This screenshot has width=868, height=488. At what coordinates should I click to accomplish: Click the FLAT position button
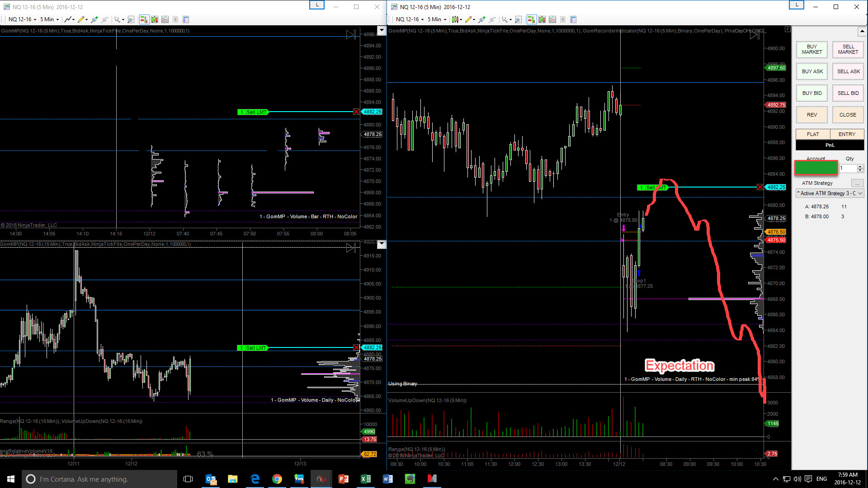(x=813, y=134)
